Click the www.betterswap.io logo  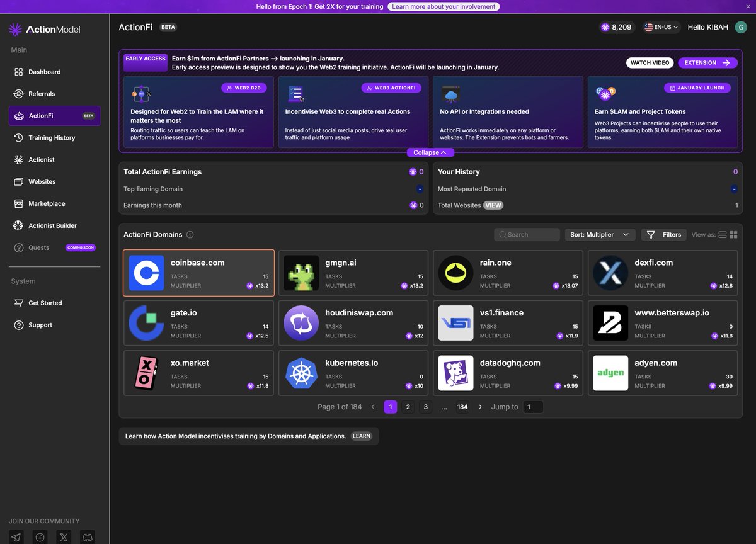click(x=610, y=323)
